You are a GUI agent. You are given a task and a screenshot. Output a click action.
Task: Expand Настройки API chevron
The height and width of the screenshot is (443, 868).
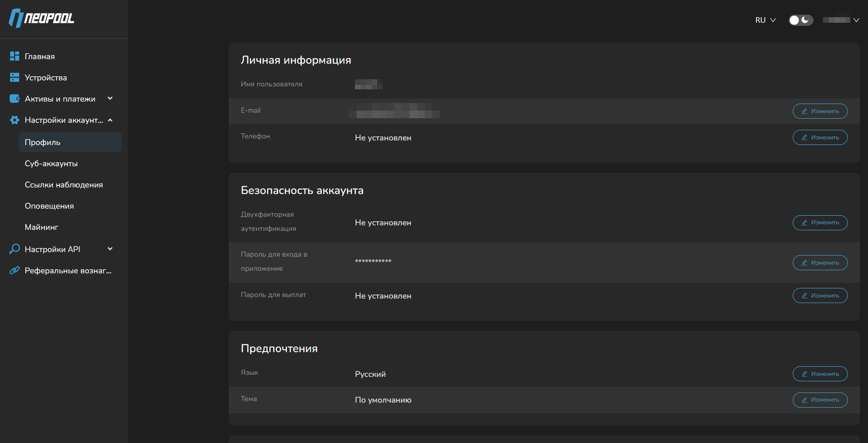110,249
